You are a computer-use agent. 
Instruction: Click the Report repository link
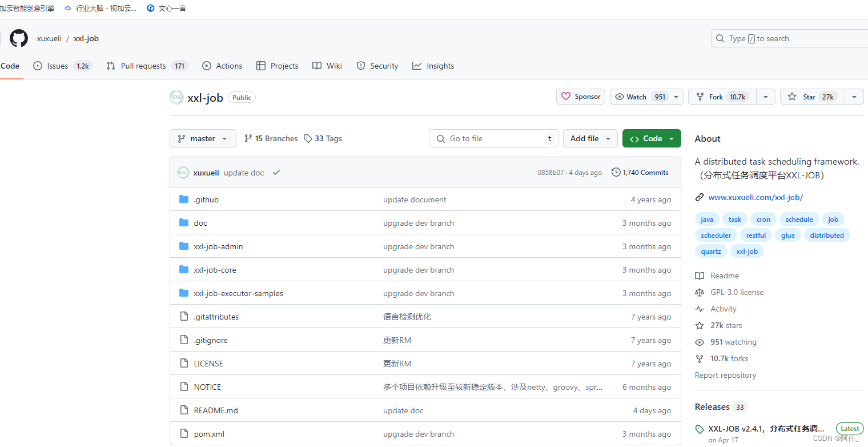[x=725, y=375]
